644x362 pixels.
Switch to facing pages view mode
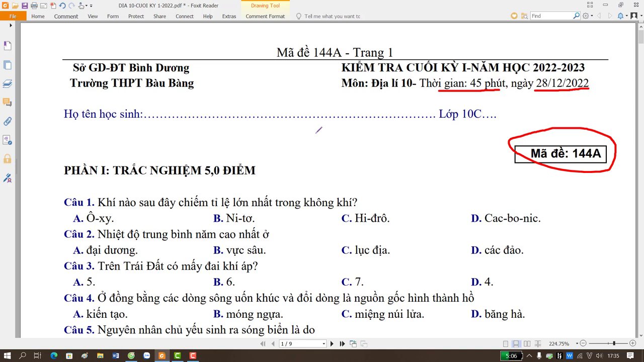coord(527,344)
